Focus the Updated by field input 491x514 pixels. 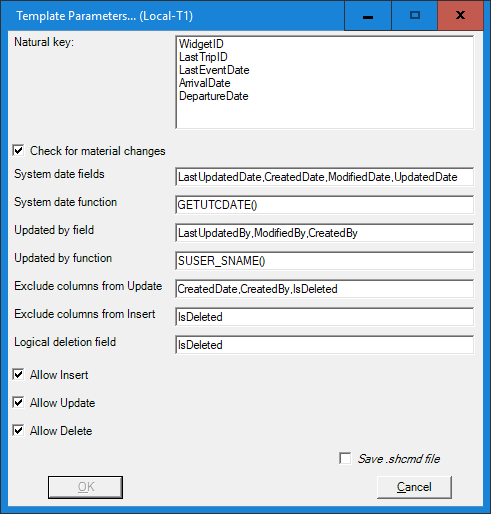point(324,233)
